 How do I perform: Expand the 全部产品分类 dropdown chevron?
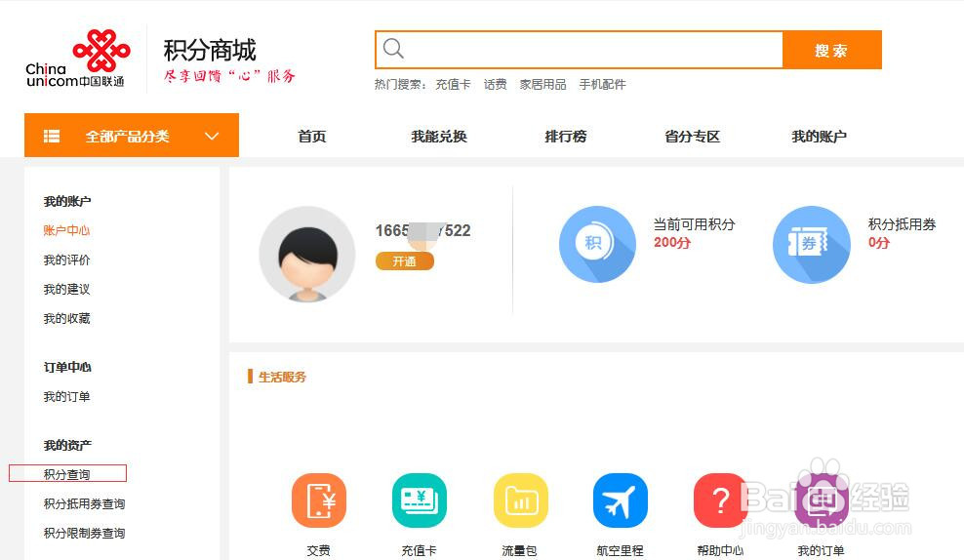pos(212,136)
